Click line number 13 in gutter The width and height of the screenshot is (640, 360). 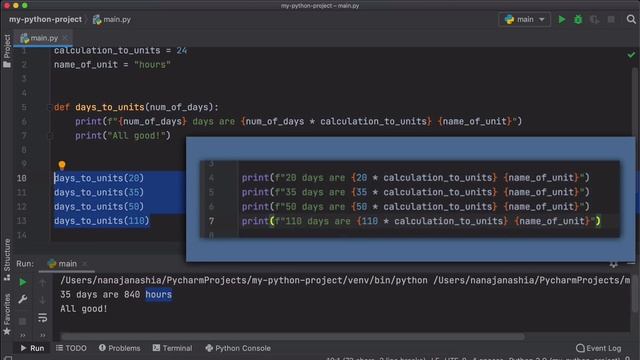pyautogui.click(x=22, y=221)
